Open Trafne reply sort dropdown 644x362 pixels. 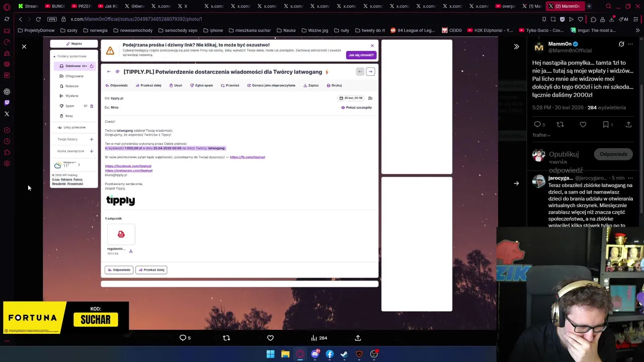[541, 135]
